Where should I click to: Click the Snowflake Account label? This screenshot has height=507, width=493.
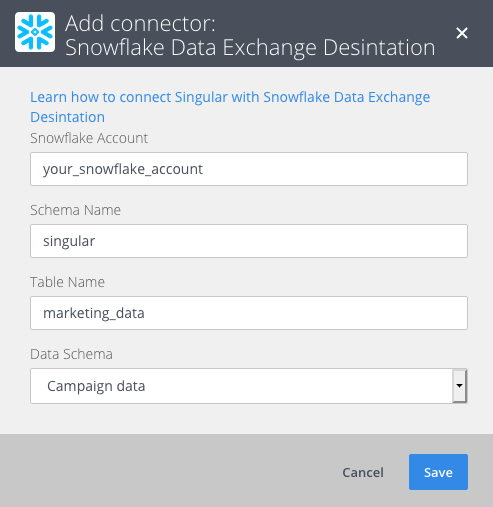89,138
